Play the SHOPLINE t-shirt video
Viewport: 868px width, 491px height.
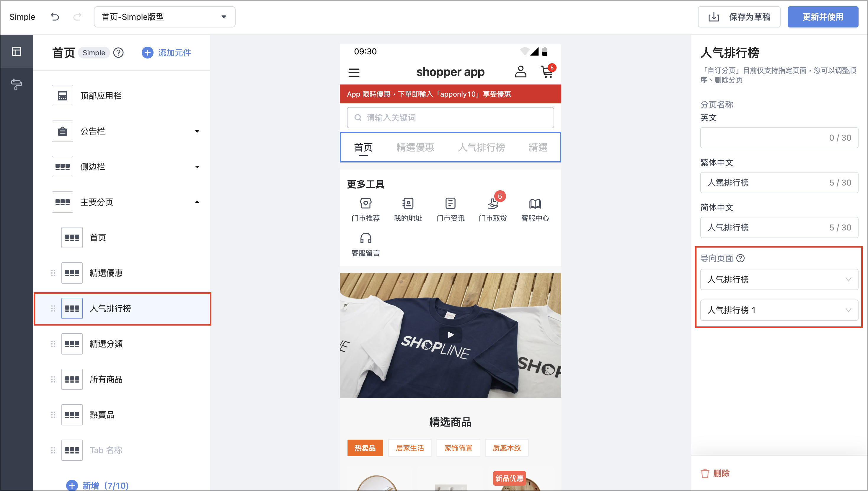(x=451, y=335)
